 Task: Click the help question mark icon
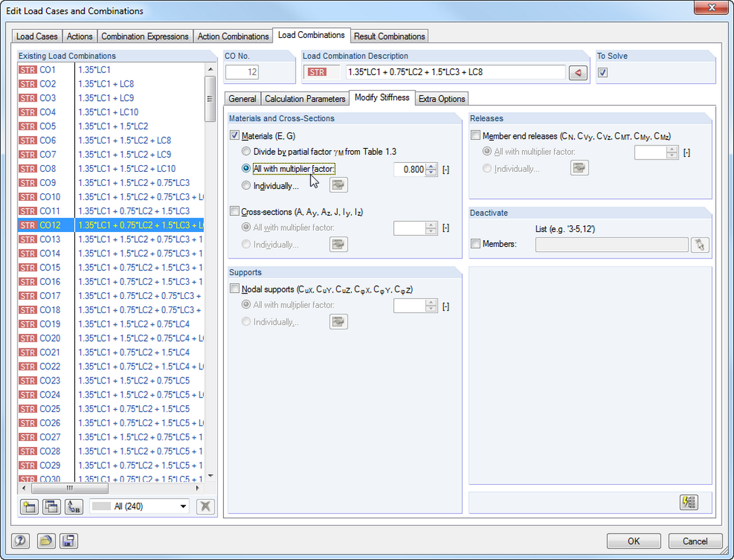[20, 541]
